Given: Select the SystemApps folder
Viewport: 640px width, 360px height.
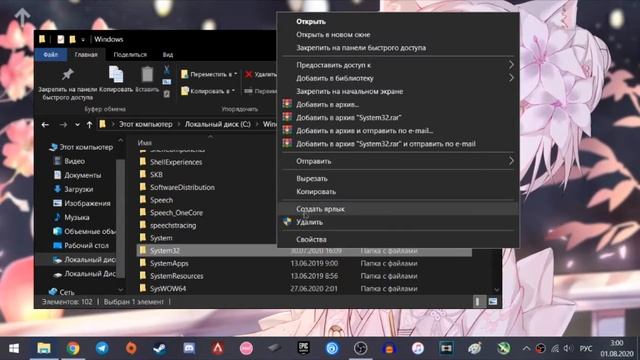Looking at the screenshot, I should click(169, 263).
